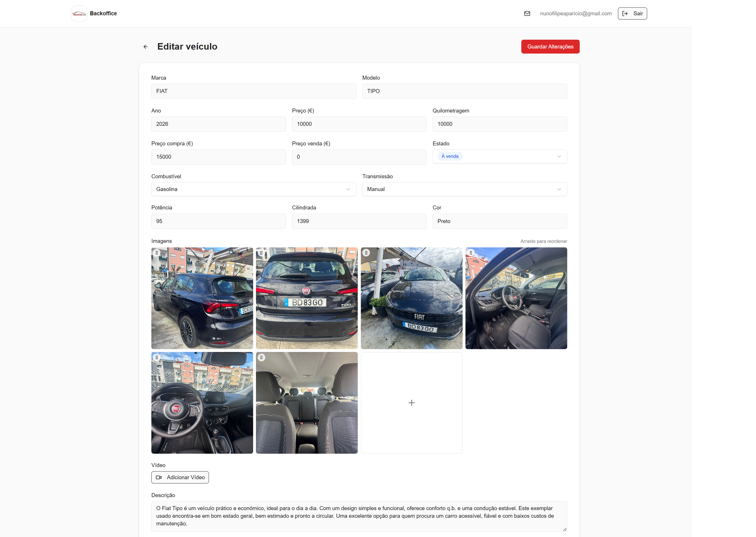This screenshot has height=537, width=756.
Task: Click the Backoffice car logo
Action: (x=79, y=14)
